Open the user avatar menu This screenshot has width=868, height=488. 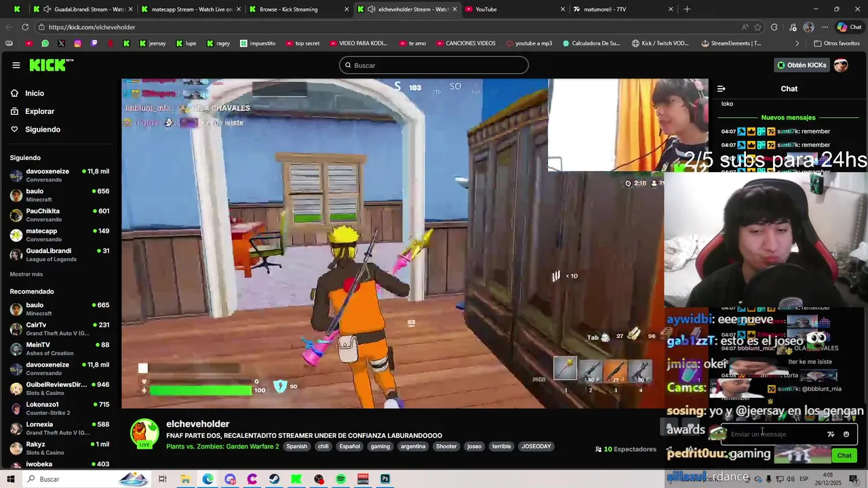[x=841, y=65]
